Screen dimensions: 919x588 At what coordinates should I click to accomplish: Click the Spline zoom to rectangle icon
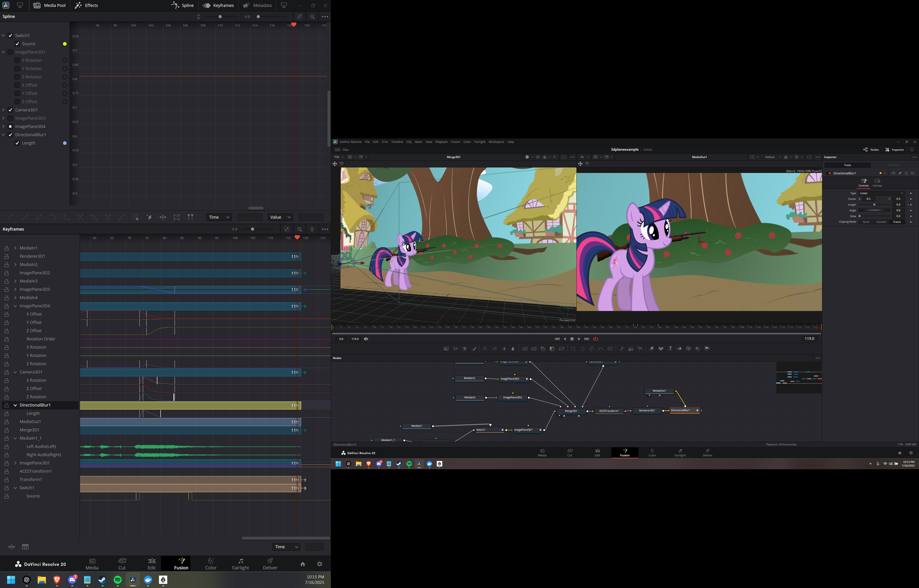coord(312,17)
